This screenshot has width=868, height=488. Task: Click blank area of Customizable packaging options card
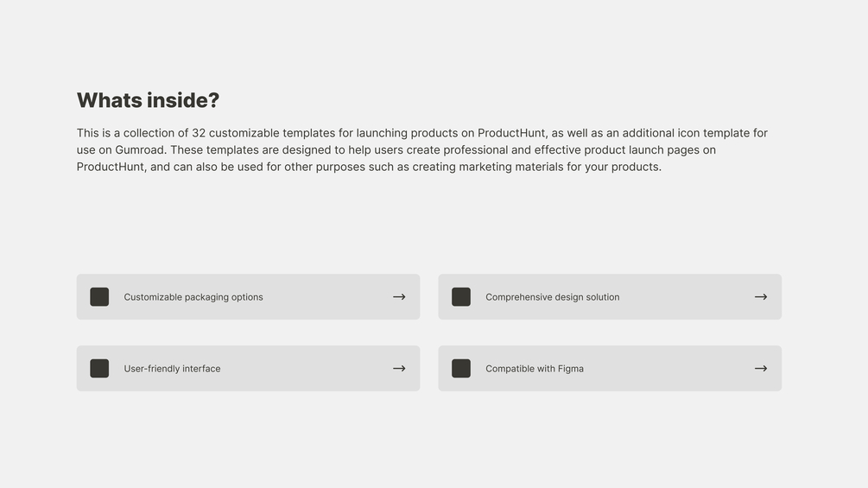[x=328, y=297]
